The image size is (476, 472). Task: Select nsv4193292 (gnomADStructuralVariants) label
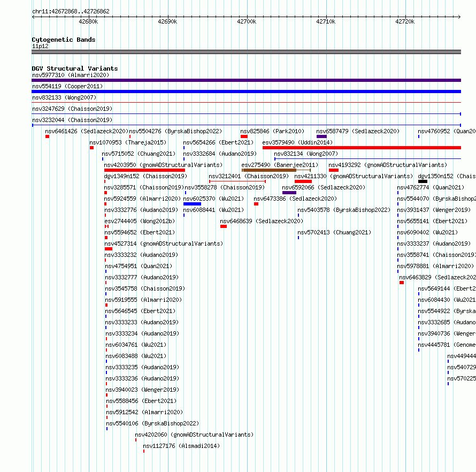[388, 165]
